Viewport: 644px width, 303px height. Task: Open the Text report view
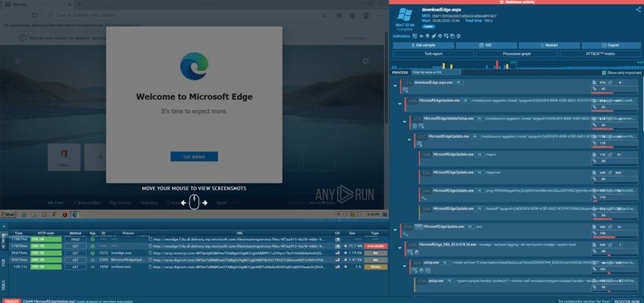tap(433, 54)
